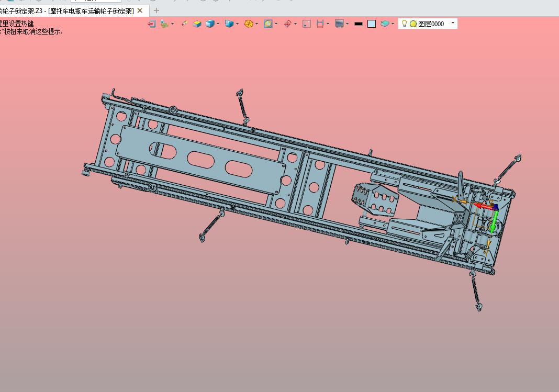The image size is (559, 392).
Task: Click the orange polyhedron mesh icon
Action: pyautogui.click(x=249, y=24)
